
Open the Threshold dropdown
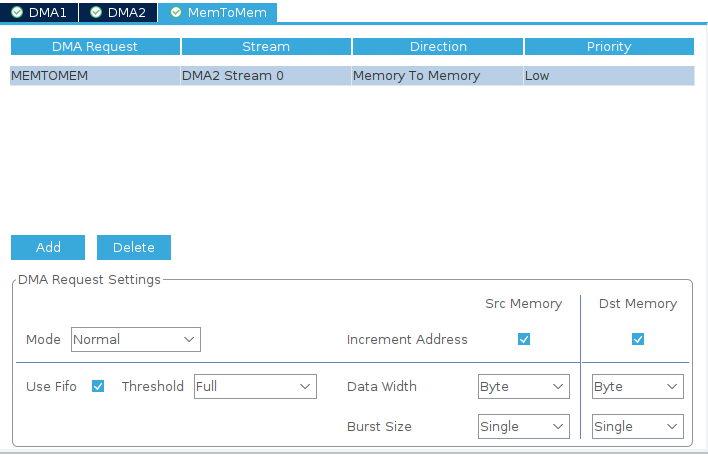coord(255,387)
